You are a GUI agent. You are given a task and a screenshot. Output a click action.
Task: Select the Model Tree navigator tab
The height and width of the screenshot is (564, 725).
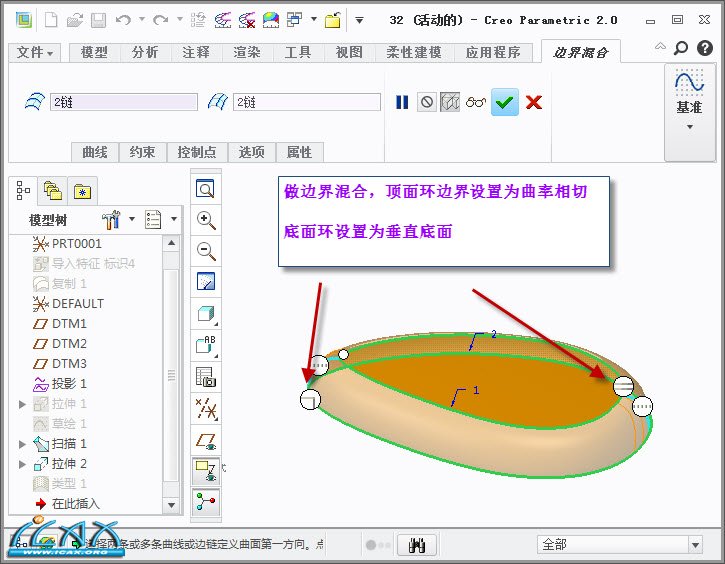pos(23,190)
